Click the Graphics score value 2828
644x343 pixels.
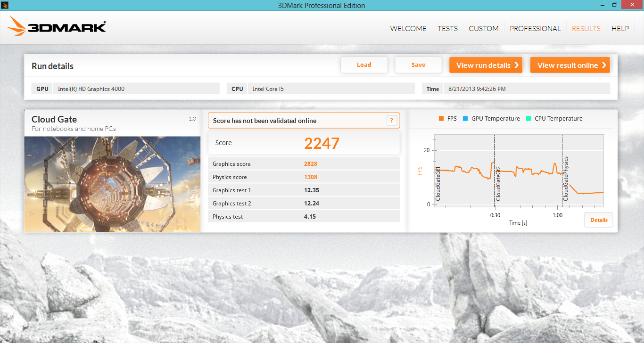[x=311, y=164]
